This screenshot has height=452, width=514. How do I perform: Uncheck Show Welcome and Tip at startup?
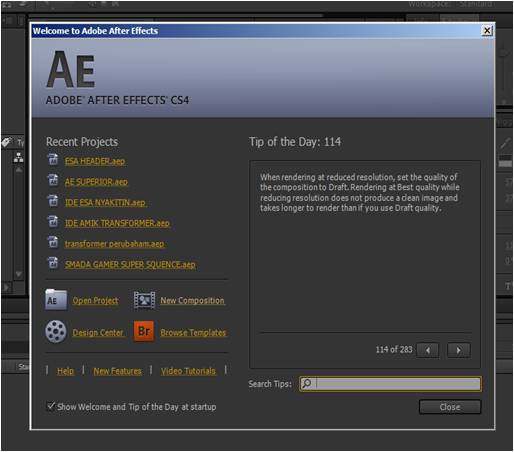(51, 406)
